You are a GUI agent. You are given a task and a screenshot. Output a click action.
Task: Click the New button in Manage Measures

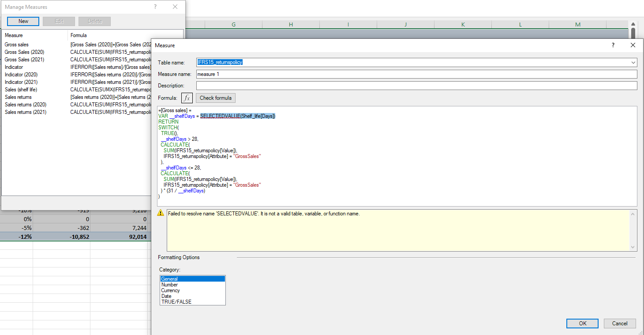point(23,21)
